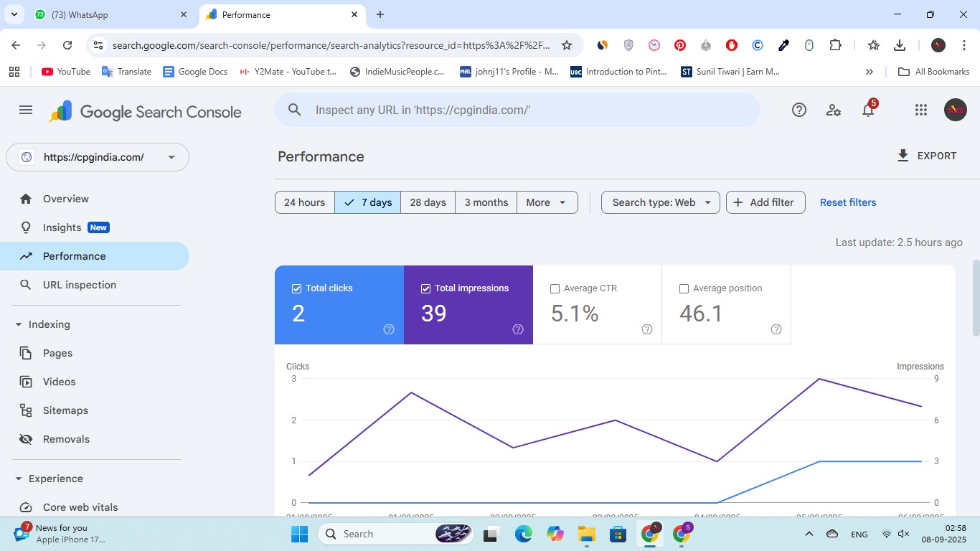Open Insights in the sidebar
Screen dimensions: 980x551
point(95,227)
